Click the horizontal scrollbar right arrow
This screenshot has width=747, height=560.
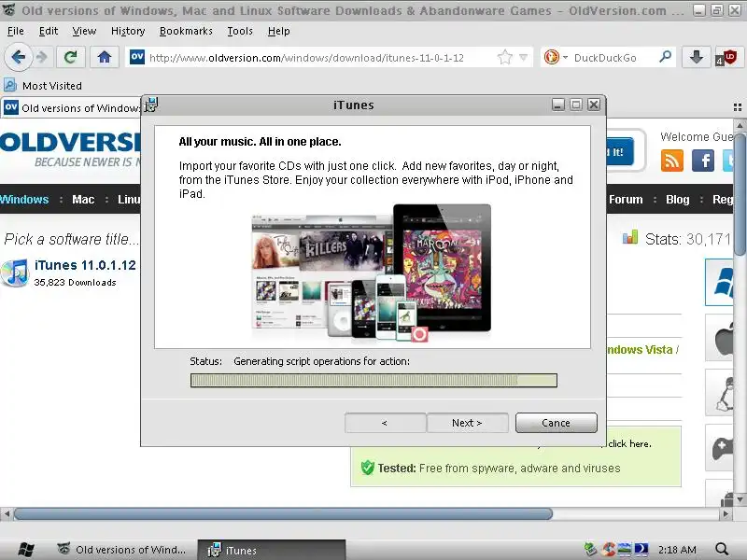pyautogui.click(x=726, y=514)
